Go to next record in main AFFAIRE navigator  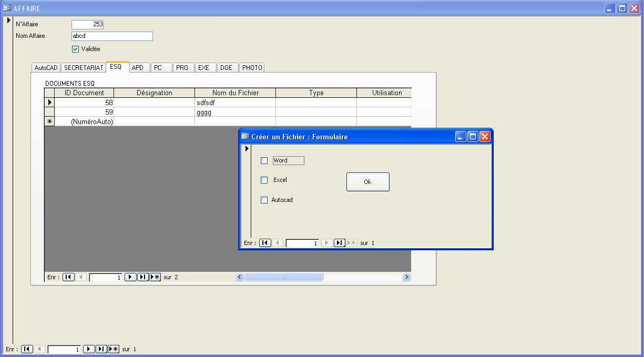click(89, 349)
